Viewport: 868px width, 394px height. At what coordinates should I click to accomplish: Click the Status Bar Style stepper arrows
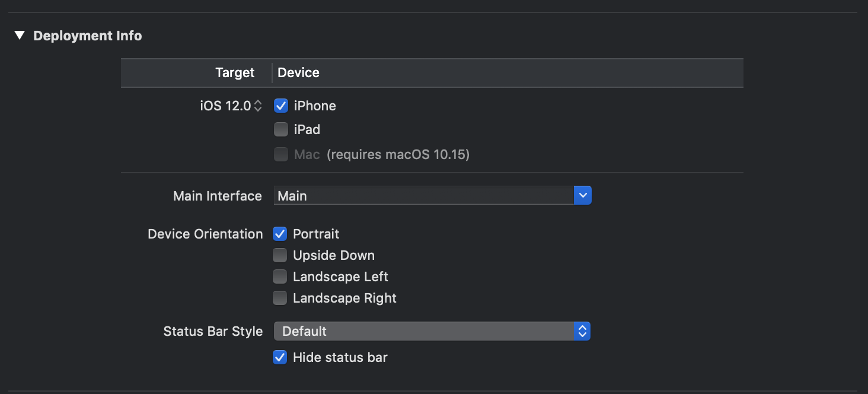click(583, 331)
